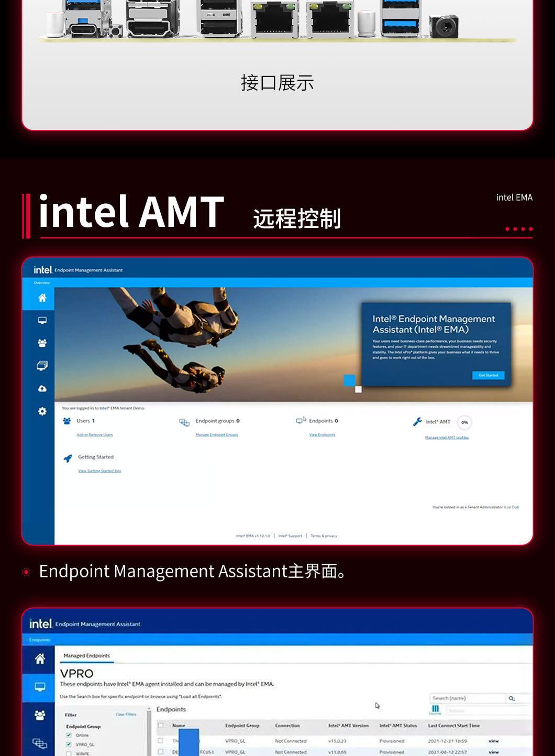Click the 'Endpoint Group' filter section label
555x756 pixels.
pos(83,727)
